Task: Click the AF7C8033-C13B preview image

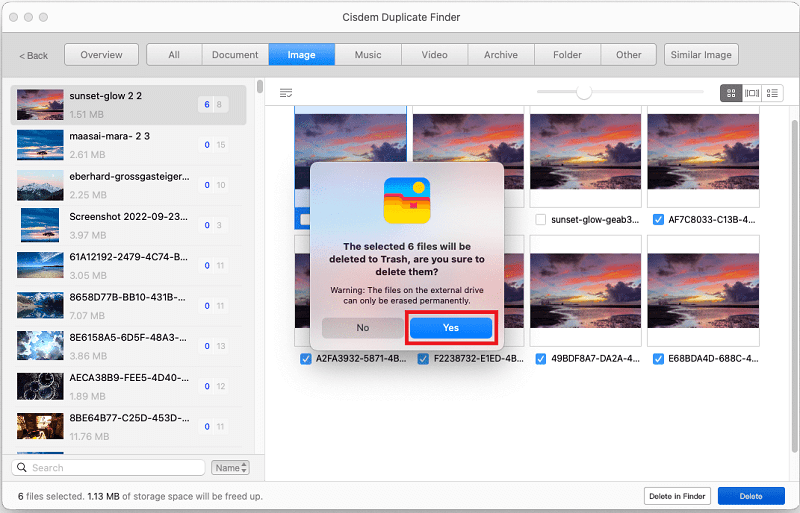Action: tap(703, 152)
